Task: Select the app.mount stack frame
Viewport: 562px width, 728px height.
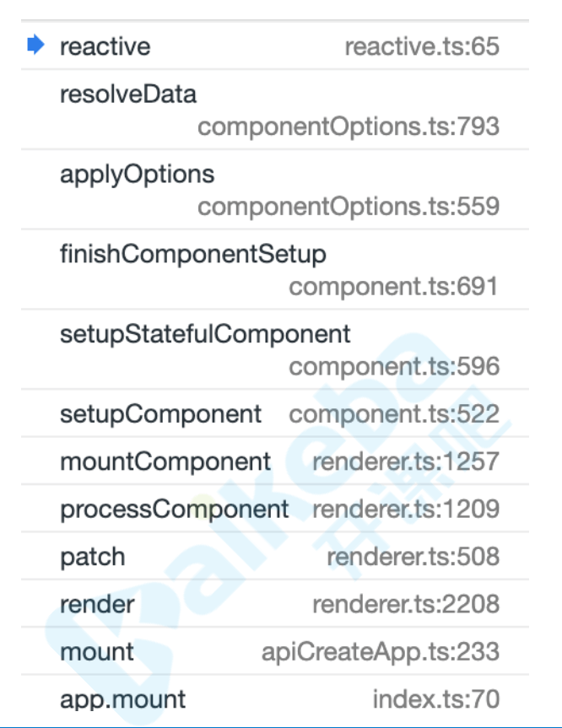Action: click(275, 698)
